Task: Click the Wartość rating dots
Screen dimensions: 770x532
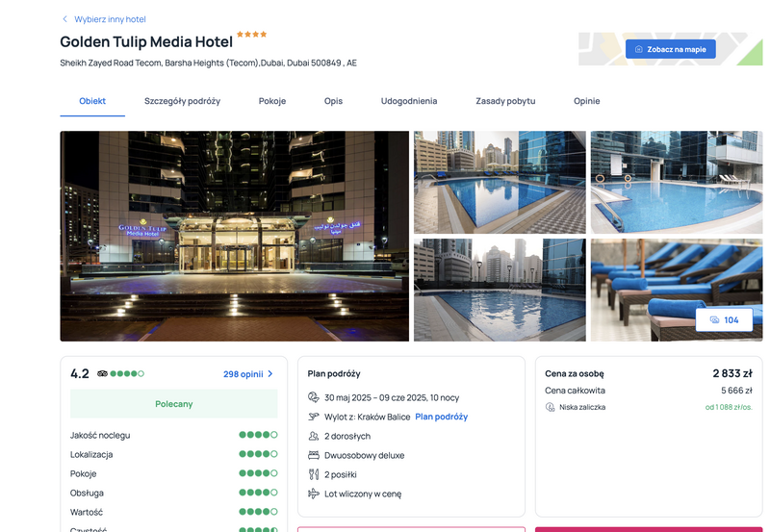Action: (258, 512)
